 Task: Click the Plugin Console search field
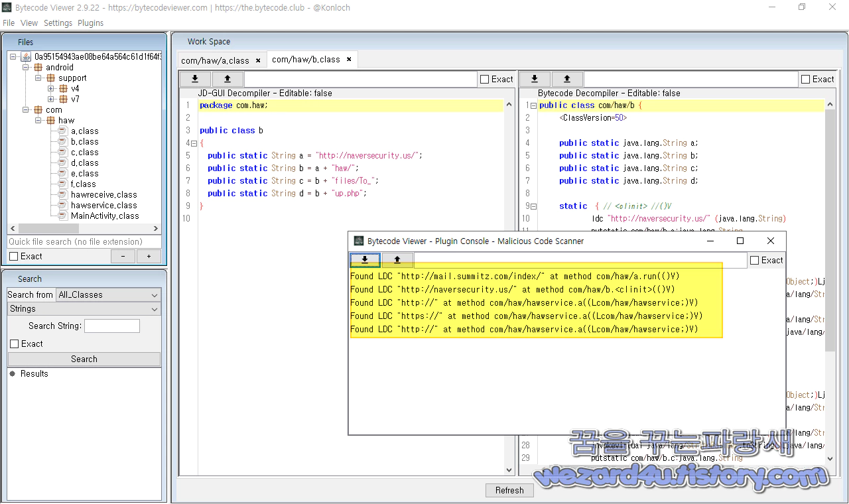580,260
